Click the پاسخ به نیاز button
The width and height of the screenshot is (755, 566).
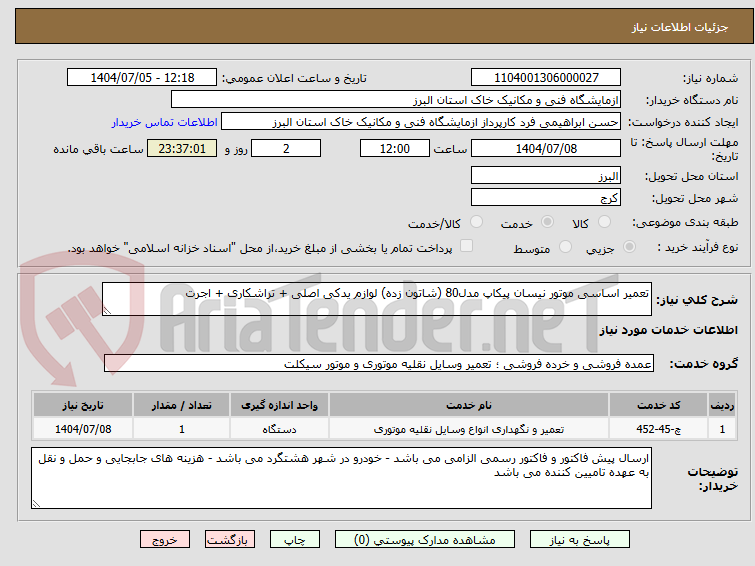click(580, 540)
